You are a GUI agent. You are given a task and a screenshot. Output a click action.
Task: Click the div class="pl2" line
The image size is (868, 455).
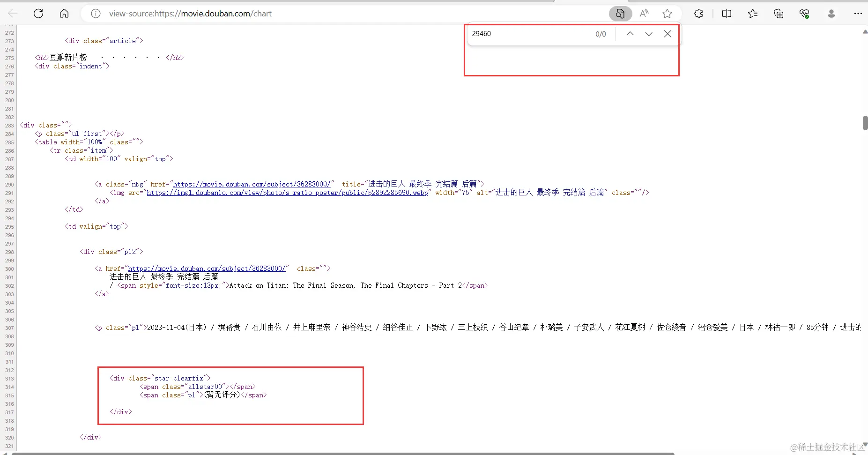tap(111, 252)
